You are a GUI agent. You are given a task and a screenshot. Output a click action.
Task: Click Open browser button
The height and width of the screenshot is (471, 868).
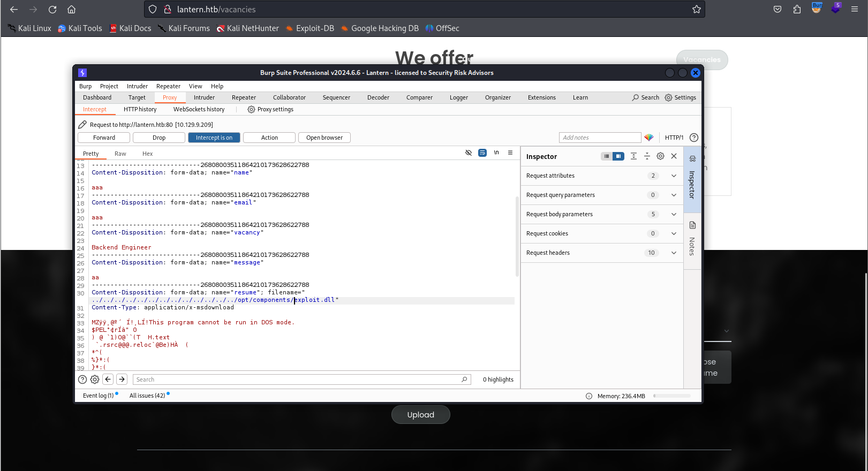pyautogui.click(x=324, y=138)
